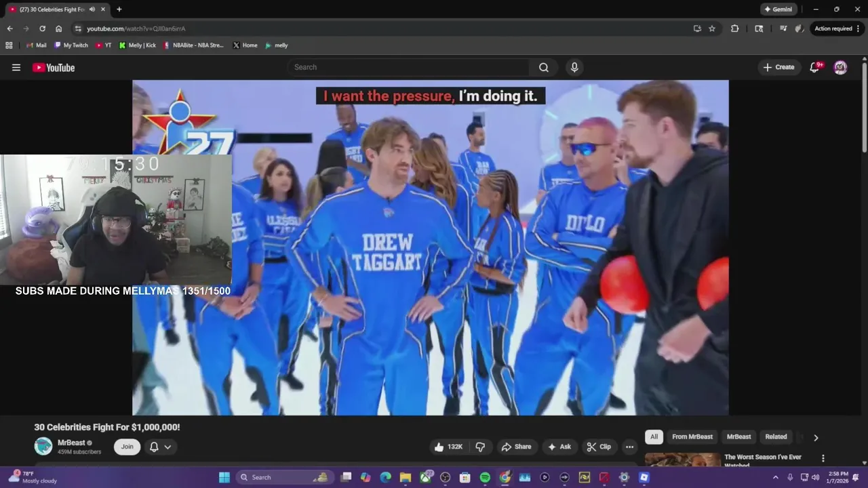Image resolution: width=868 pixels, height=488 pixels.
Task: Open File Explorer from the taskbar
Action: pyautogui.click(x=406, y=477)
